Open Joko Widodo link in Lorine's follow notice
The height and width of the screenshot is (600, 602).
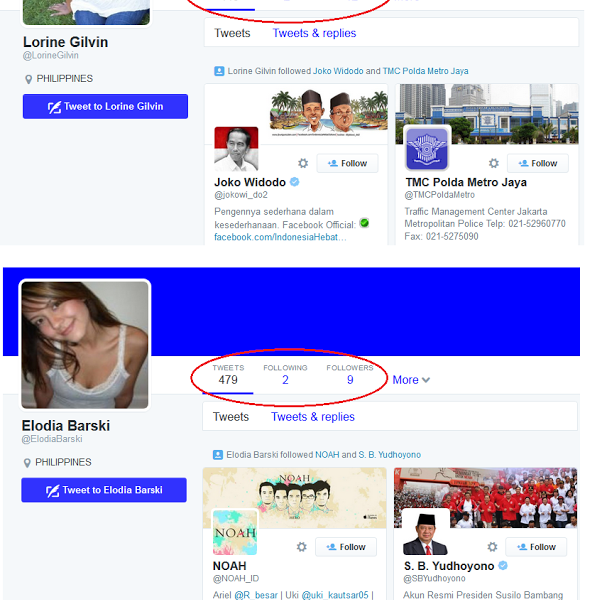338,71
